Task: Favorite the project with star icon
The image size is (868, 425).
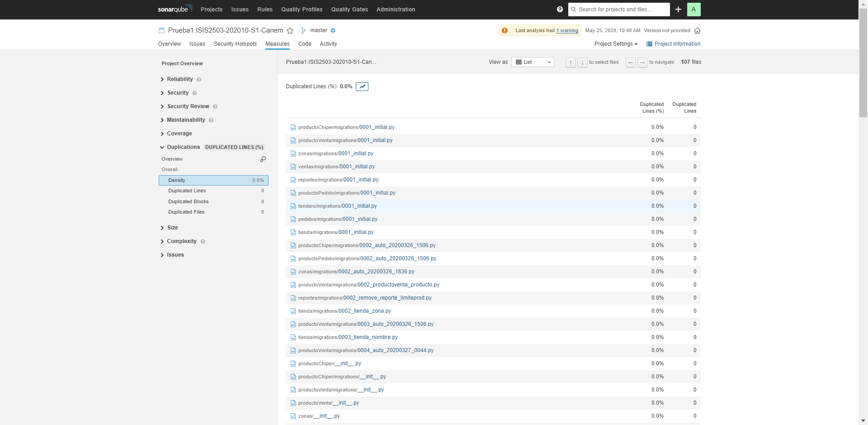Action: coord(290,31)
